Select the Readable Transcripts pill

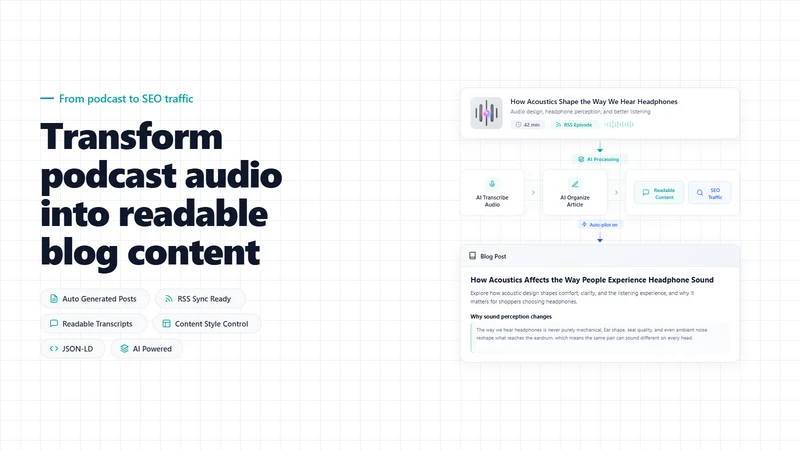(93, 323)
